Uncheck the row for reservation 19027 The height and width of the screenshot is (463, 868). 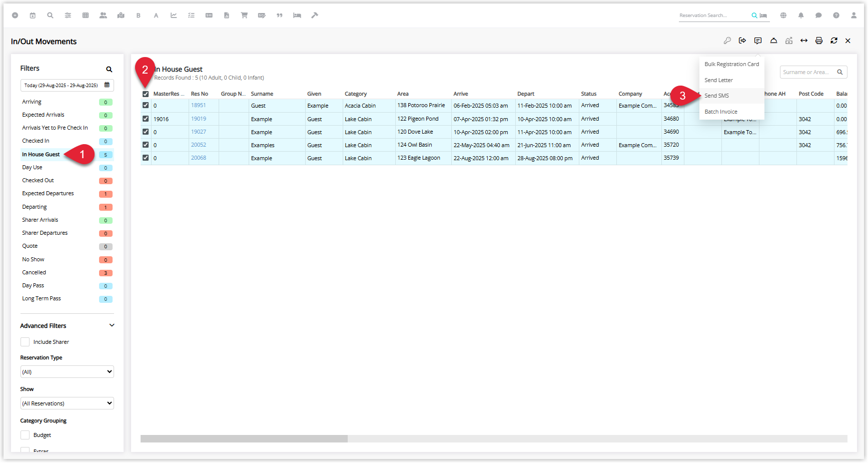point(146,132)
